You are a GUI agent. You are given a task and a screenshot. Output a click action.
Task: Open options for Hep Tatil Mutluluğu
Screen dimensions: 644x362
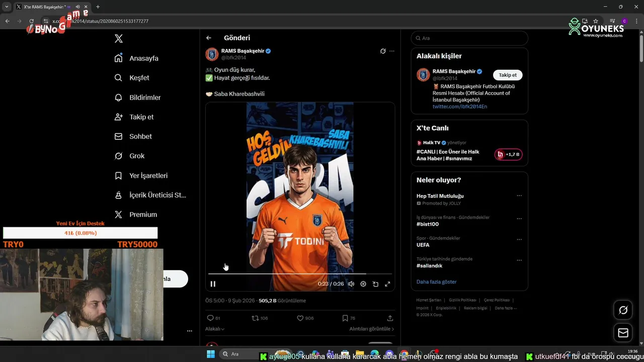point(519,196)
